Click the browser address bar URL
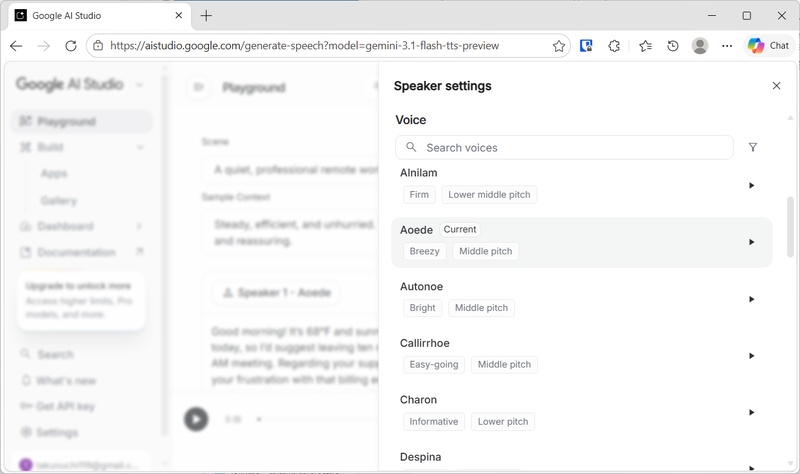This screenshot has height=474, width=800. [x=304, y=46]
